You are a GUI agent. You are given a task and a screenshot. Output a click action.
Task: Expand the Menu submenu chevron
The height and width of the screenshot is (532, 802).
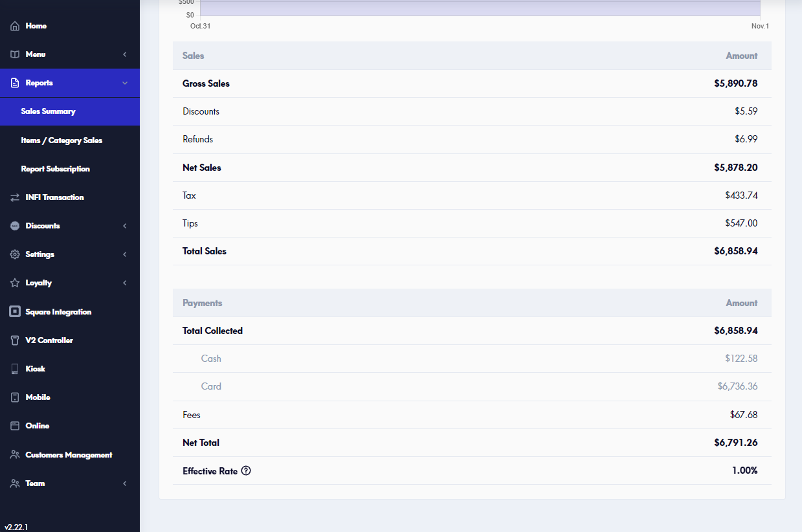point(125,55)
